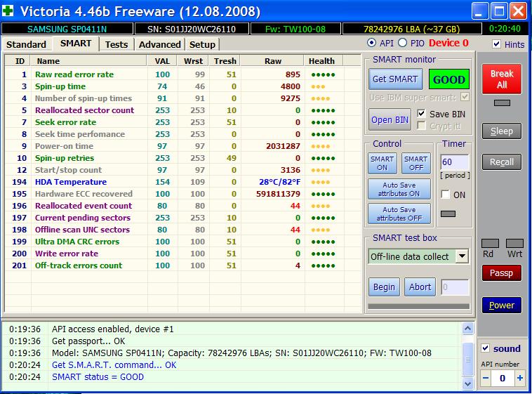This screenshot has width=532, height=394.
Task: Expand the Off-line data collect dropdown
Action: coord(462,256)
